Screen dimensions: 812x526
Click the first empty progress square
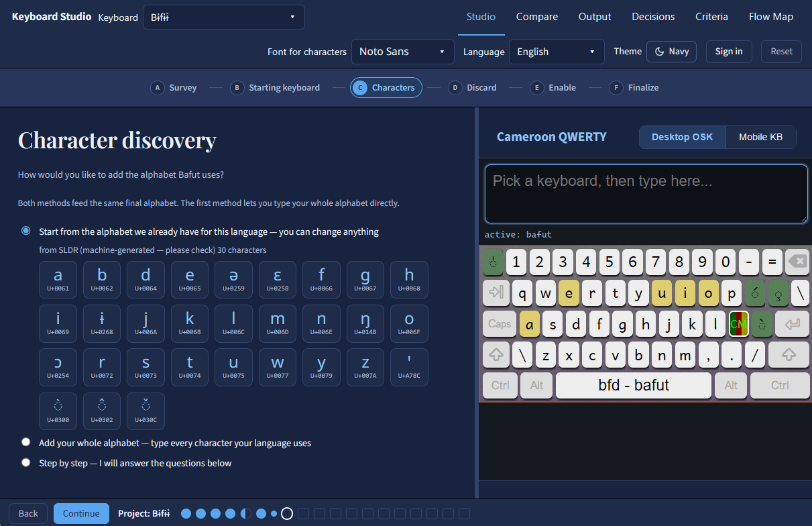coord(304,514)
